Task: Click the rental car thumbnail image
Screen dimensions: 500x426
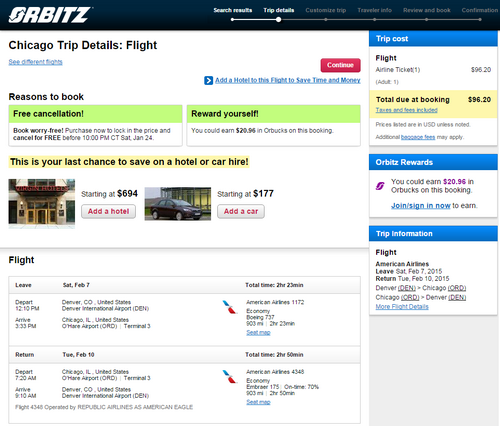Action: click(178, 204)
